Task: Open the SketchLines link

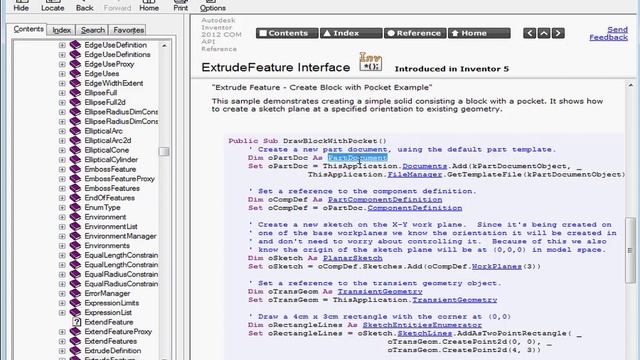Action: click(x=424, y=333)
